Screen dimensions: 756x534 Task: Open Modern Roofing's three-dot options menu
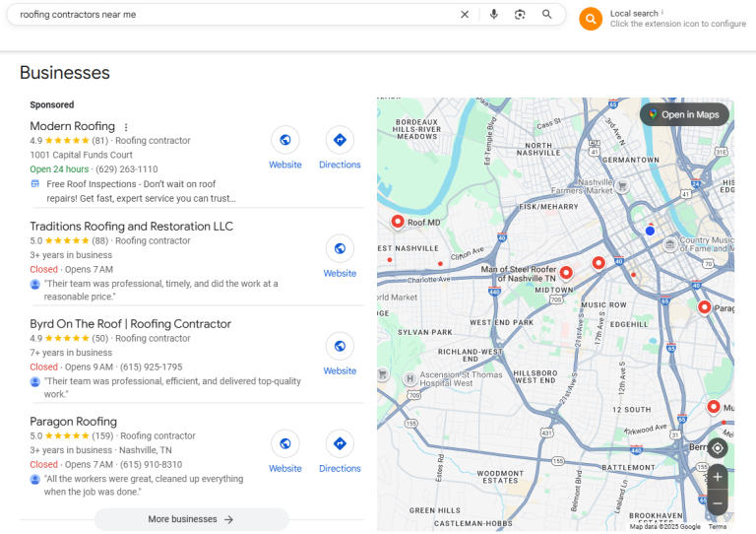click(x=126, y=127)
